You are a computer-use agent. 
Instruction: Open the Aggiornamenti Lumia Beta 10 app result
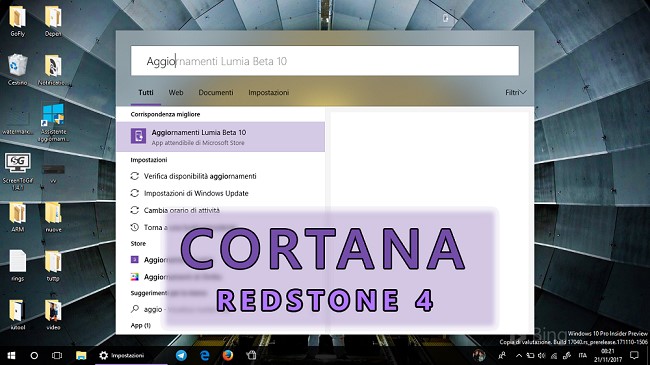(220, 137)
